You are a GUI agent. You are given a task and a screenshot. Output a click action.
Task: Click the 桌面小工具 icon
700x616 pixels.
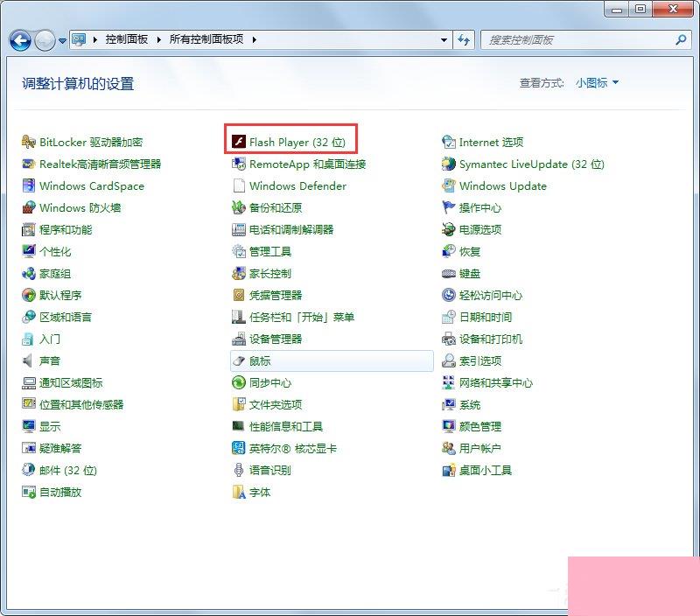tap(449, 470)
